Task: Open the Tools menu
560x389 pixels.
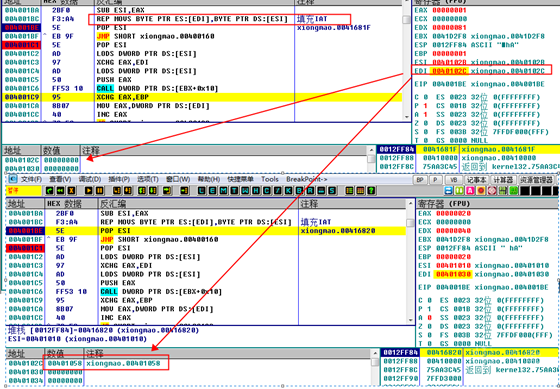Action: (270, 179)
